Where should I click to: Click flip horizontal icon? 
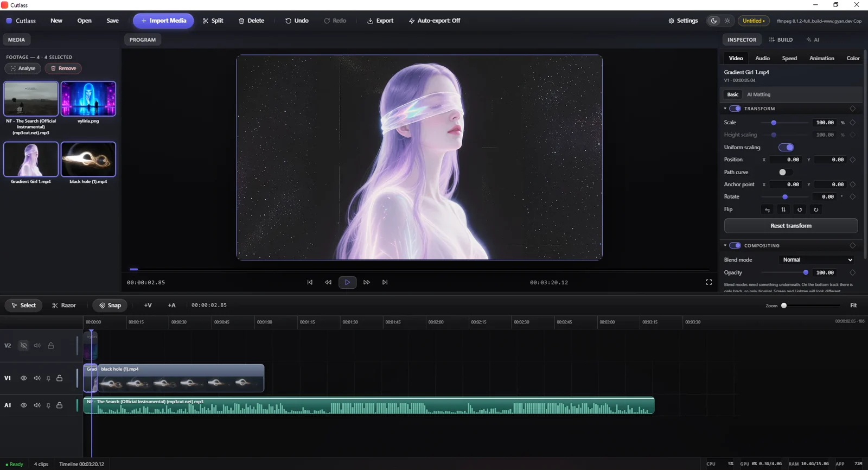click(x=767, y=209)
